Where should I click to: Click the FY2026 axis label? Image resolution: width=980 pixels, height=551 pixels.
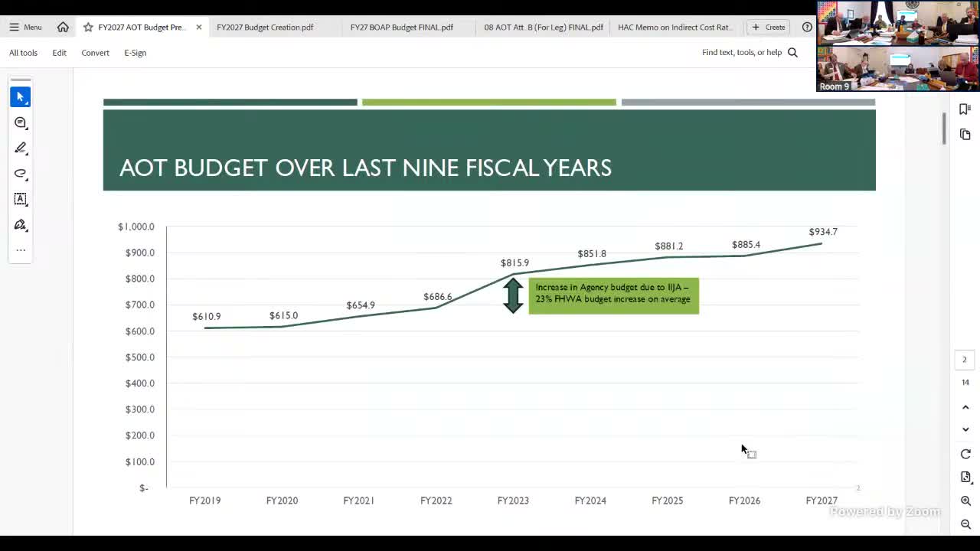(744, 500)
